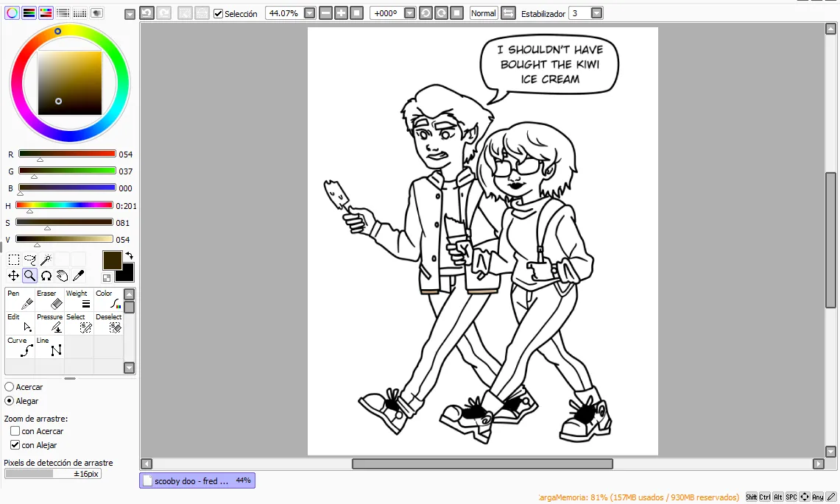Select the zoom magnifier tool

[30, 276]
